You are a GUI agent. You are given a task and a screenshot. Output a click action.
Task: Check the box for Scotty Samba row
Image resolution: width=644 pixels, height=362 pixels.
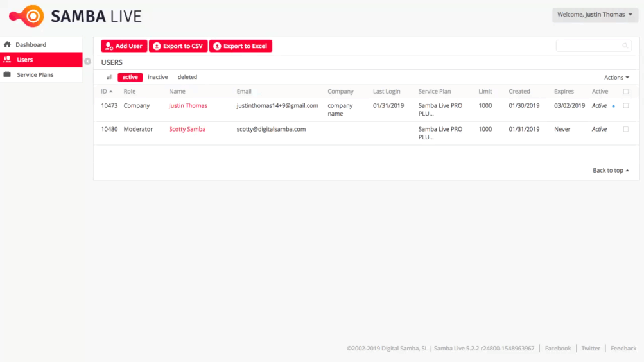(x=626, y=129)
